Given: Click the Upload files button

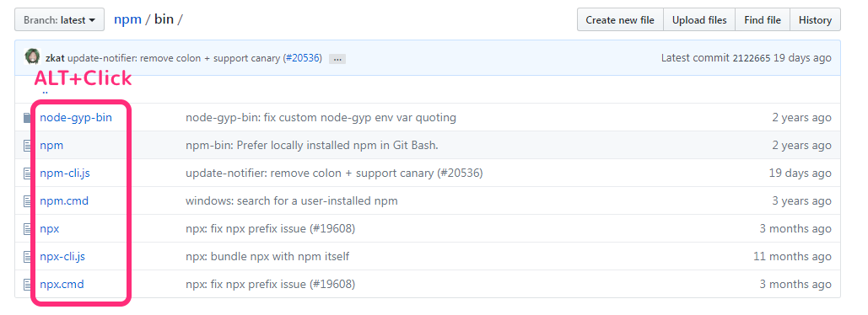Looking at the screenshot, I should tap(699, 20).
